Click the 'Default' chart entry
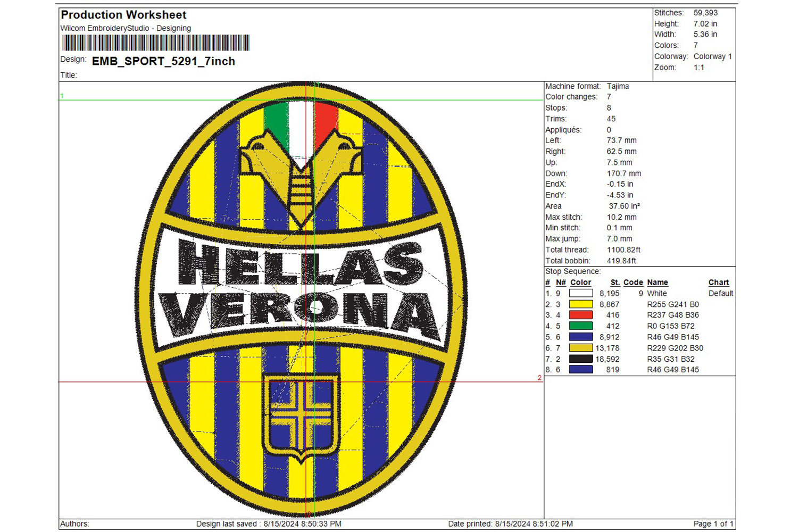The image size is (799, 532). tap(721, 293)
